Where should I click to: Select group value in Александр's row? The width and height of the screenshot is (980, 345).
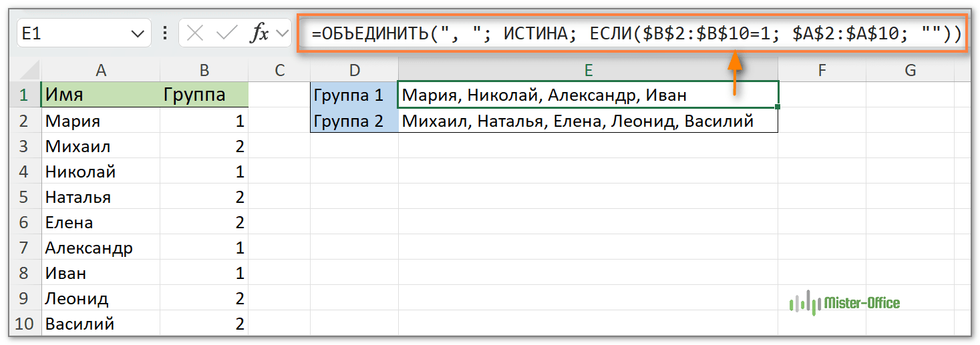[204, 248]
